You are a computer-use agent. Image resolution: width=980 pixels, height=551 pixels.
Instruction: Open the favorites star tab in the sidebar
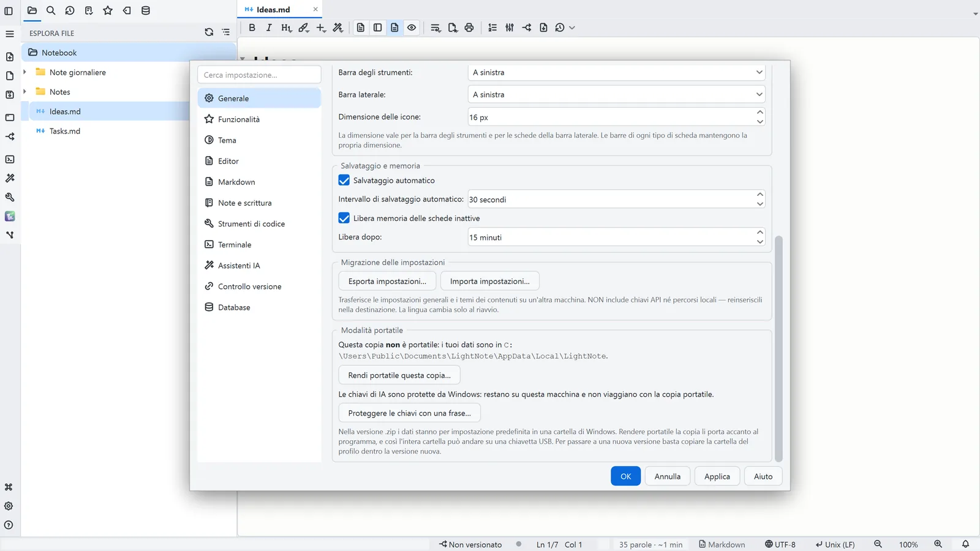pyautogui.click(x=108, y=10)
